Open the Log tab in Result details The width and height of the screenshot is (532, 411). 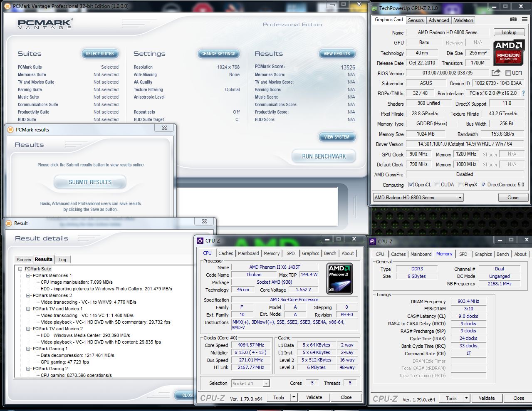[62, 260]
